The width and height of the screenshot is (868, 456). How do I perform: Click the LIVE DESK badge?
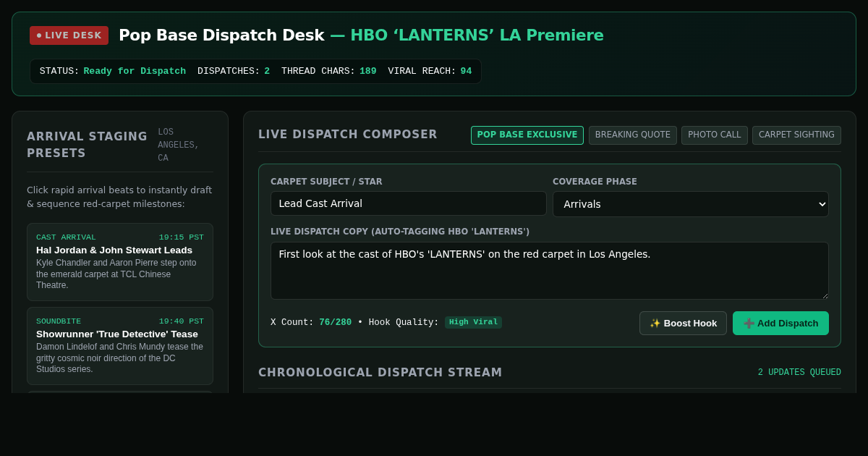tap(69, 35)
